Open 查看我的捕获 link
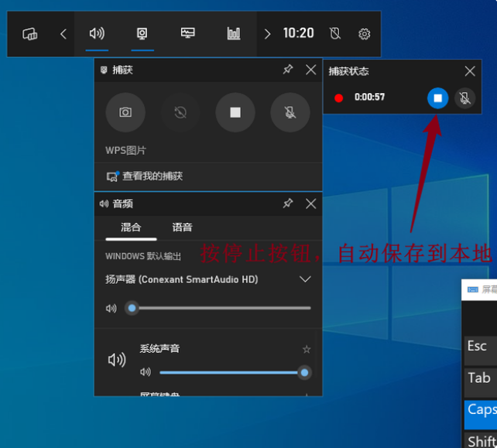This screenshot has height=448, width=497. pyautogui.click(x=152, y=176)
